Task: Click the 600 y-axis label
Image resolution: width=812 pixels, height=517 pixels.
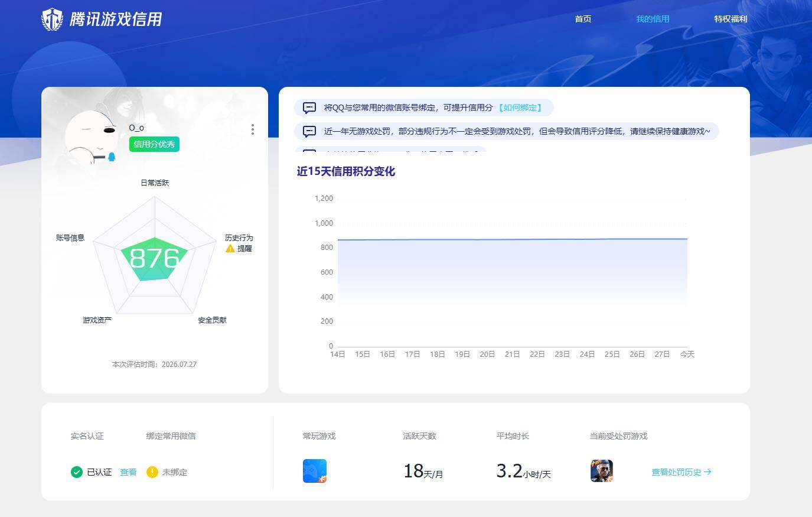Action: point(327,272)
